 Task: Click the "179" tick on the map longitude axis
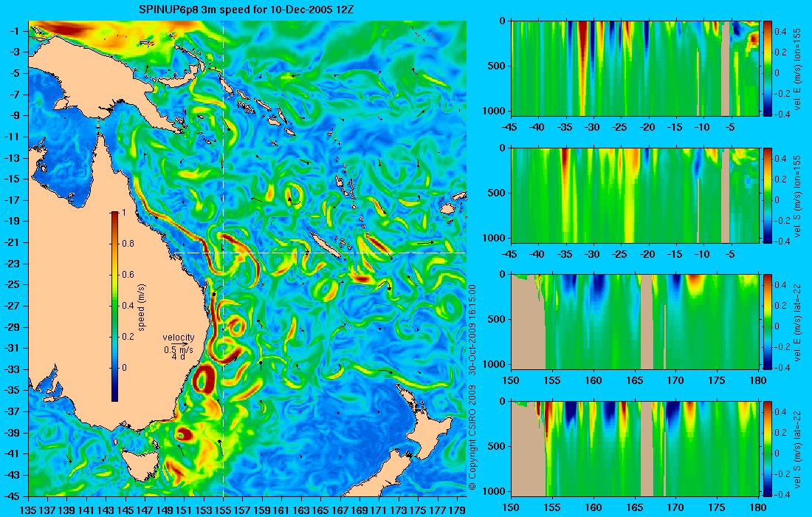[458, 510]
